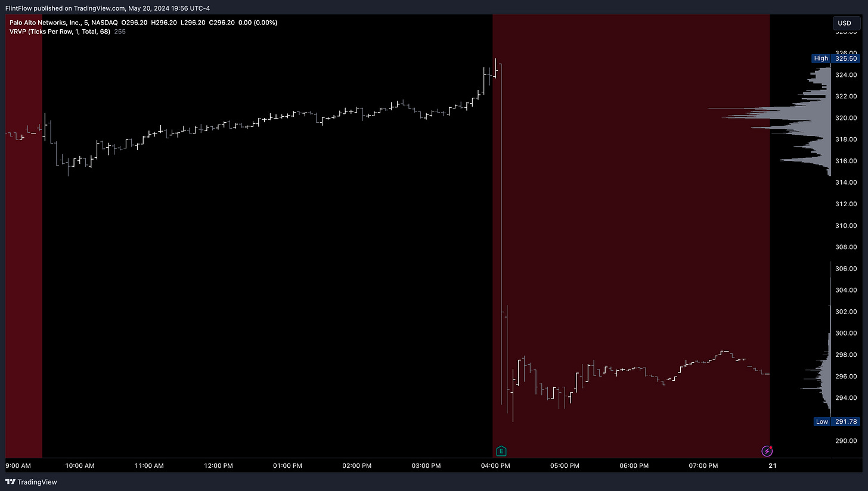Screen dimensions: 868x491
Task: Click the 314.00 price axis label
Action: point(847,182)
